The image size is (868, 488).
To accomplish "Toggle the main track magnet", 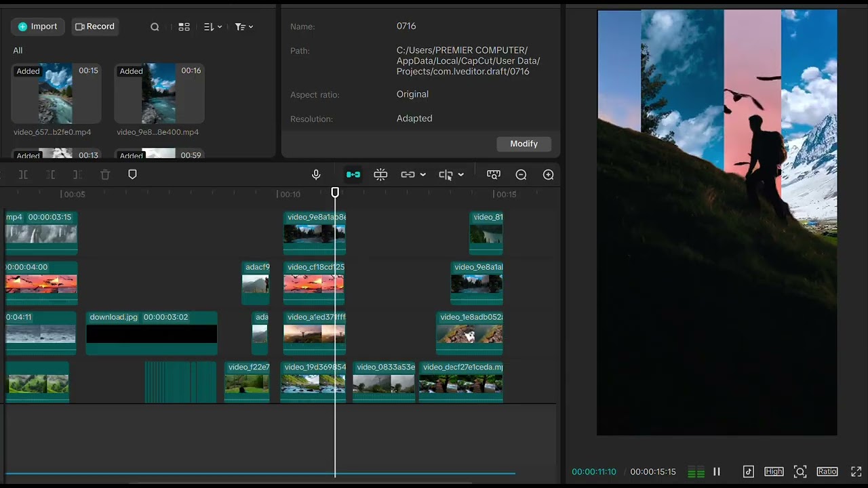I will point(353,175).
